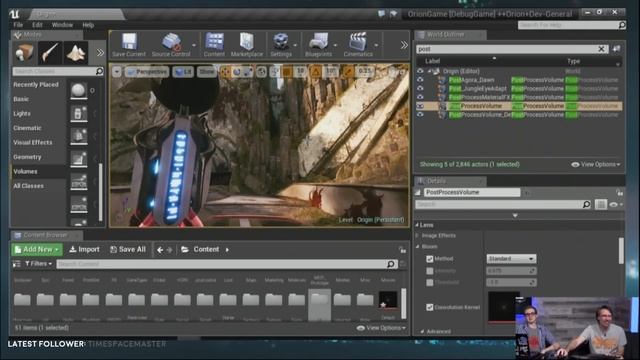Open the Window menu
Viewport: 640px width, 360px height.
pos(62,25)
